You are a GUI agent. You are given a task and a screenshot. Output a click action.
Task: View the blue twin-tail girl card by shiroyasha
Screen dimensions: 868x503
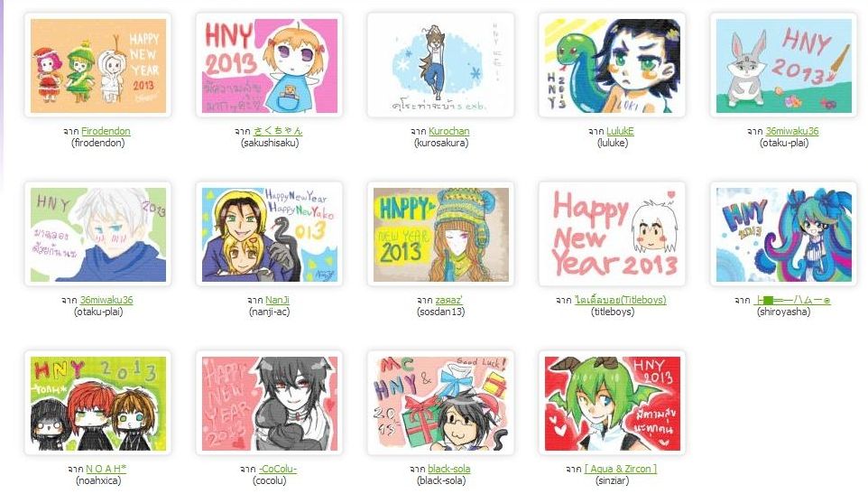point(784,234)
